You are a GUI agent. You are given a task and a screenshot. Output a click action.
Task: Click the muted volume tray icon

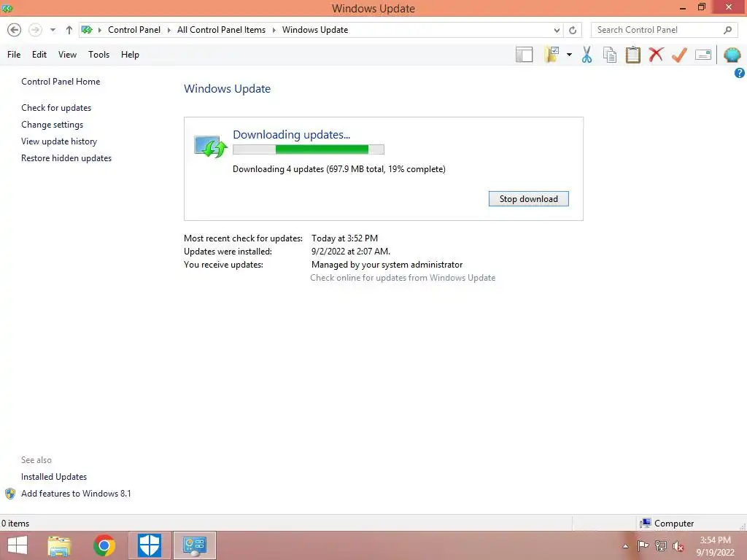pos(678,546)
